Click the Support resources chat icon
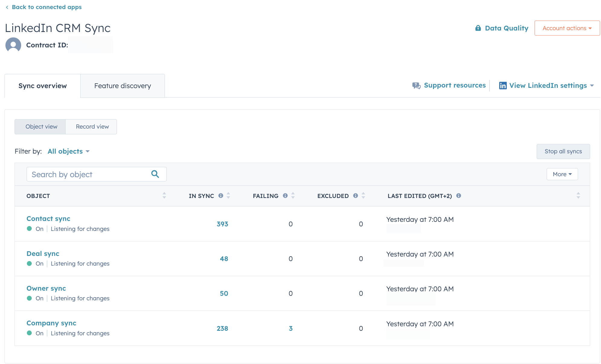This screenshot has height=364, width=601. pyautogui.click(x=415, y=85)
